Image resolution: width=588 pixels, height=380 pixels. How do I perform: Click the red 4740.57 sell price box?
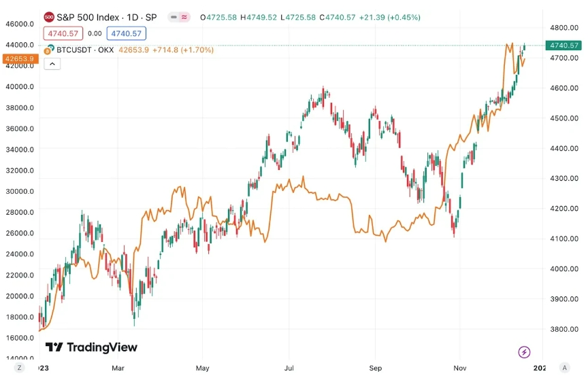[x=63, y=33]
